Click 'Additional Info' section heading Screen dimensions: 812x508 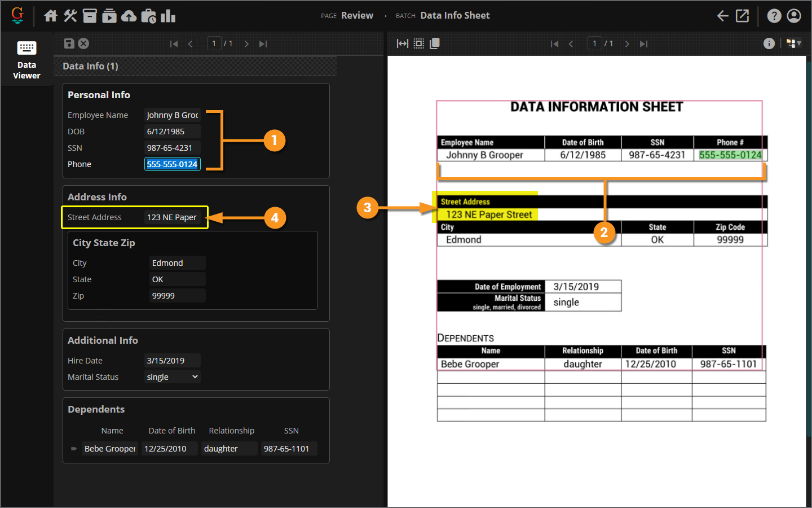[x=103, y=340]
